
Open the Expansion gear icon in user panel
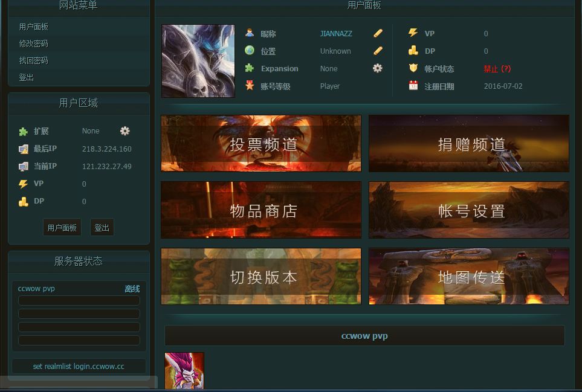[x=378, y=68]
